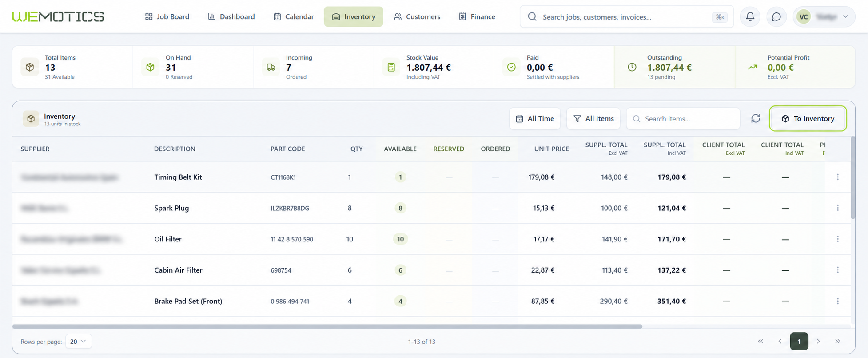Open the All Time date filter
The height and width of the screenshot is (358, 868).
click(535, 119)
